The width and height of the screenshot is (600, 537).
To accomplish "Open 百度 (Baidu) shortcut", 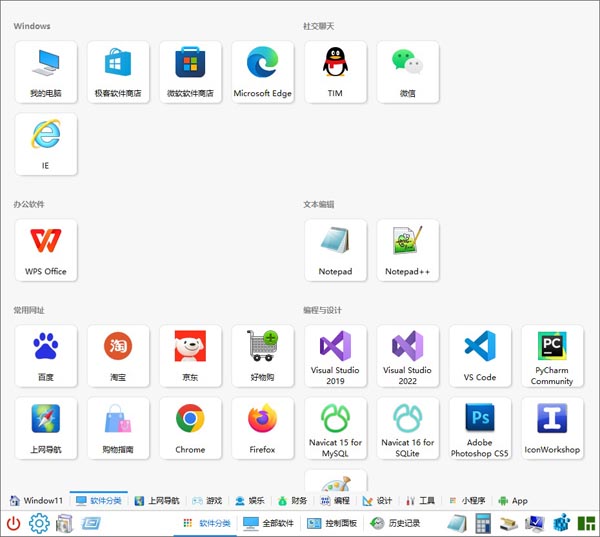I will click(46, 356).
